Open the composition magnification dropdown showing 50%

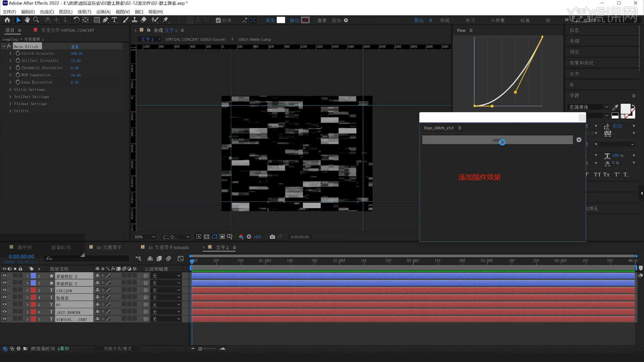click(x=144, y=237)
